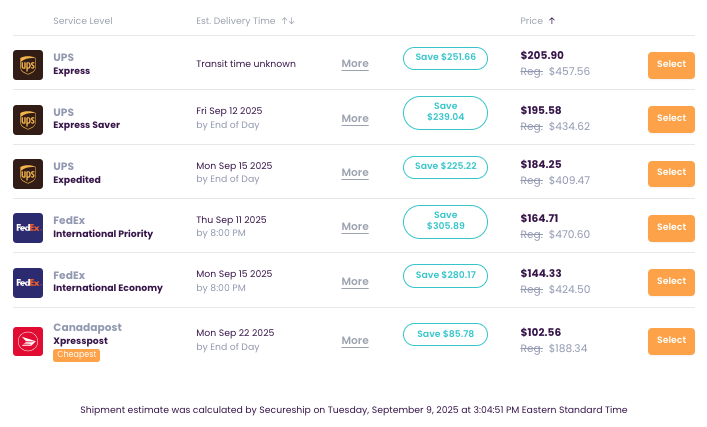Sort by estimated delivery time arrows

tap(288, 20)
